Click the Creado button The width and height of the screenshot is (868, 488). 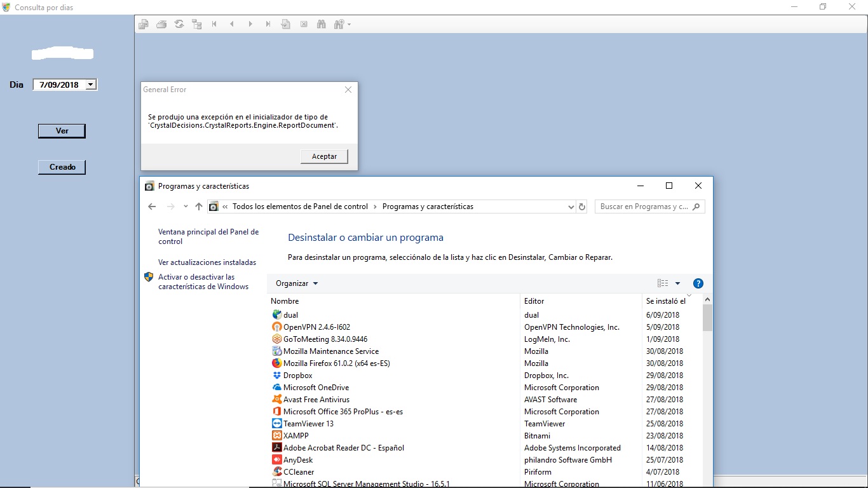point(62,167)
